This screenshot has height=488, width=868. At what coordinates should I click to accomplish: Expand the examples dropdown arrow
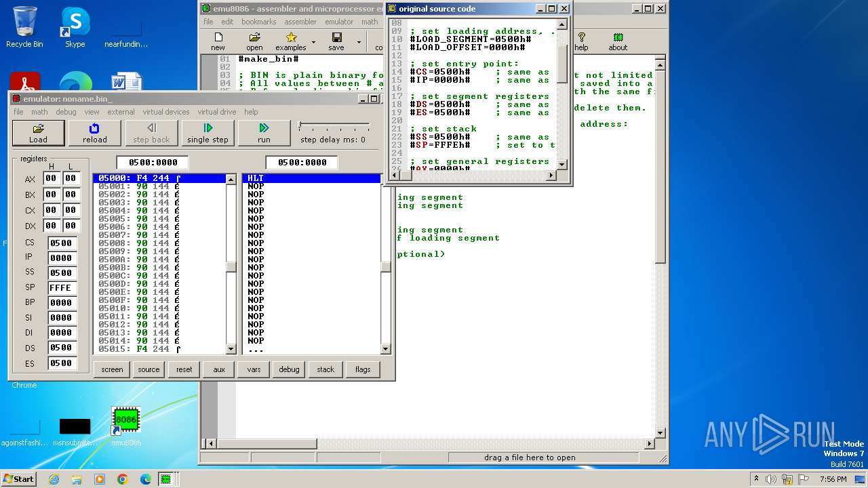tap(313, 42)
